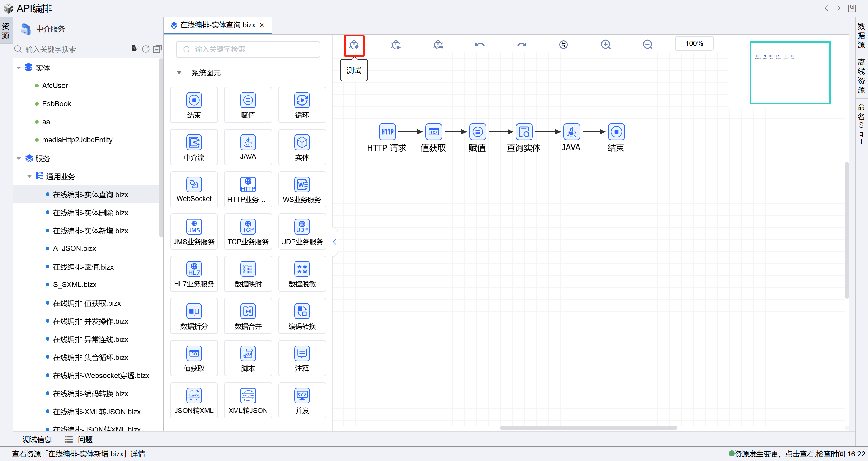Select the JSON转XML palette element
The image size is (868, 461).
194,400
